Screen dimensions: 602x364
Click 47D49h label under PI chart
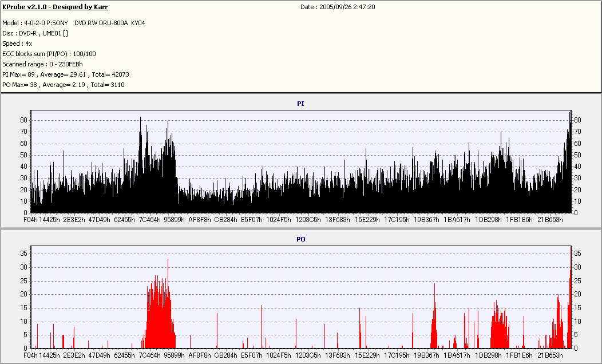[x=100, y=220]
